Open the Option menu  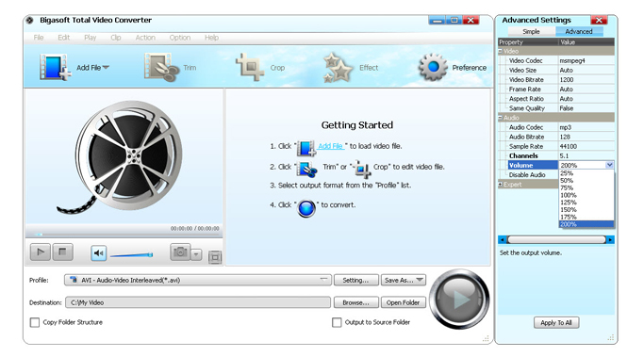(180, 38)
